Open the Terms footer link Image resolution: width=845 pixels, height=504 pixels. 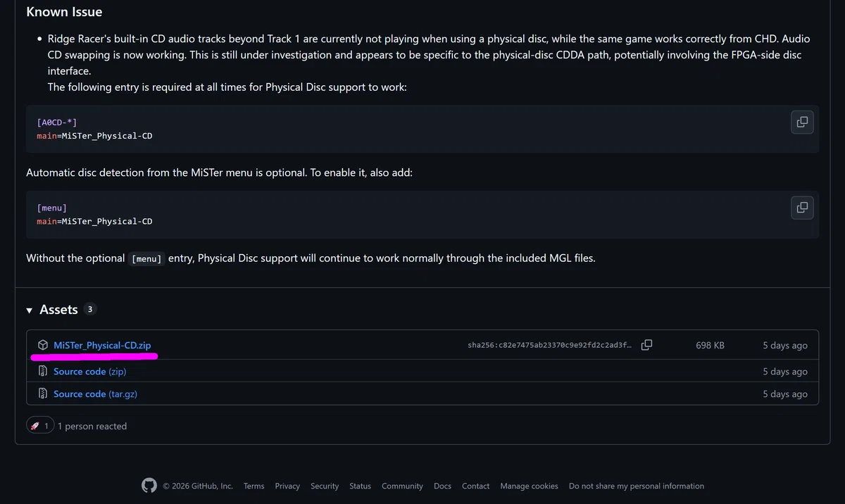(x=254, y=486)
